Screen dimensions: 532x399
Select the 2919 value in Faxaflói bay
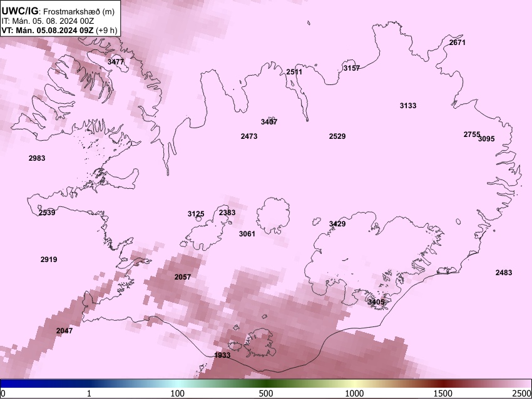[x=49, y=260]
